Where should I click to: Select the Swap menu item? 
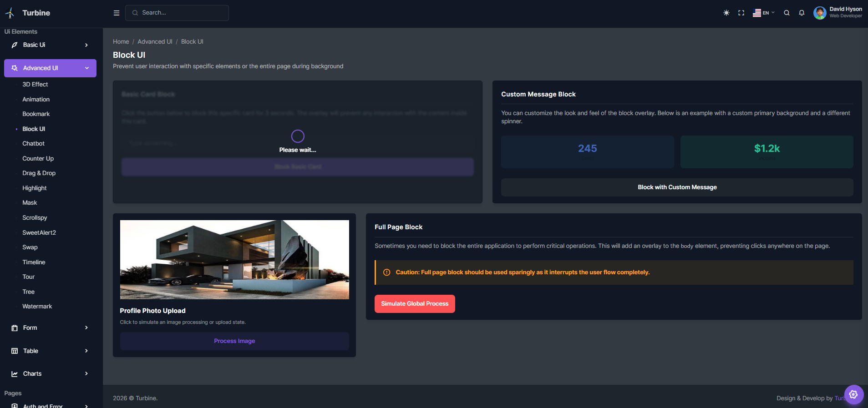tap(30, 247)
